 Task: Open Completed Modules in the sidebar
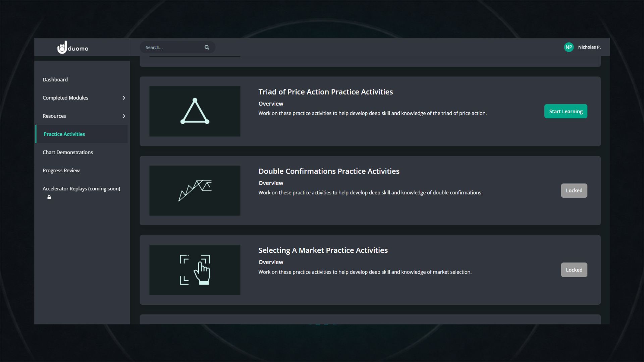[65, 98]
